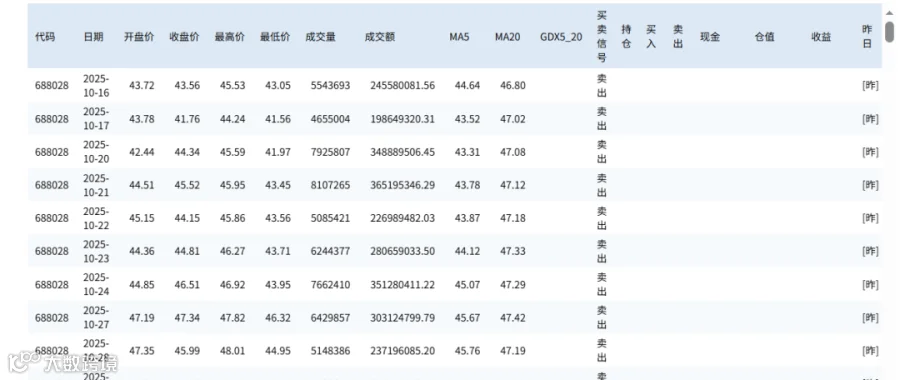Click highest price 48.01
This screenshot has width=900, height=380.
tap(232, 351)
